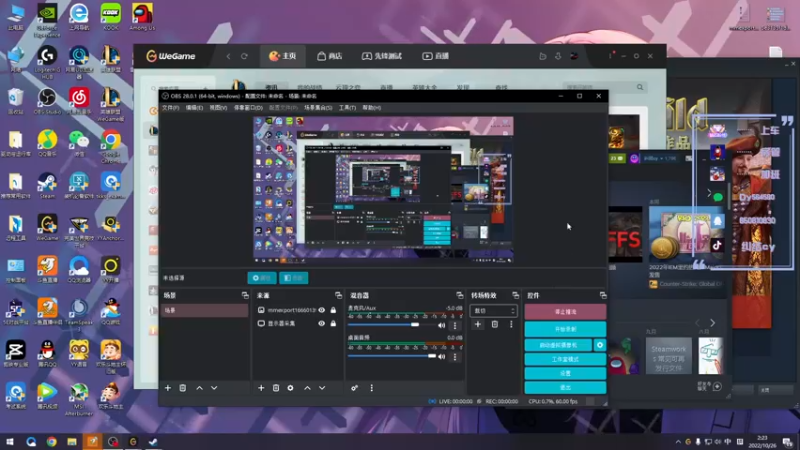Click Exit button in Controls
Viewport: 800px width, 450px height.
coord(565,388)
